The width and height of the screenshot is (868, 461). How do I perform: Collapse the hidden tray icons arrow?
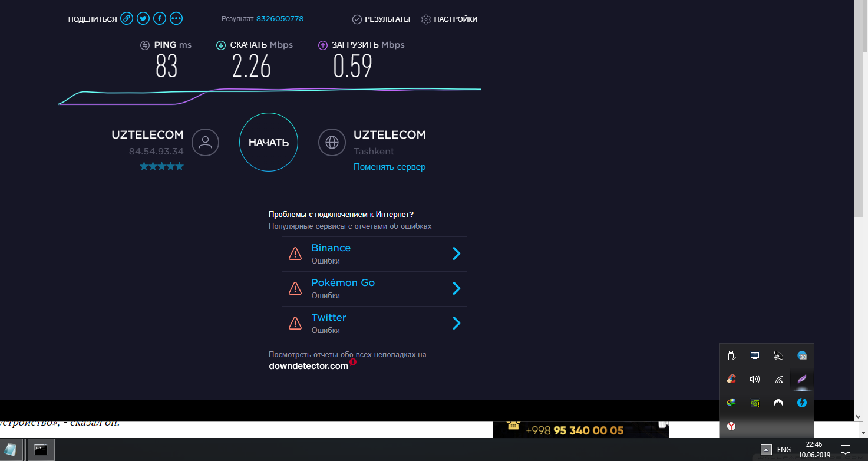pos(766,449)
